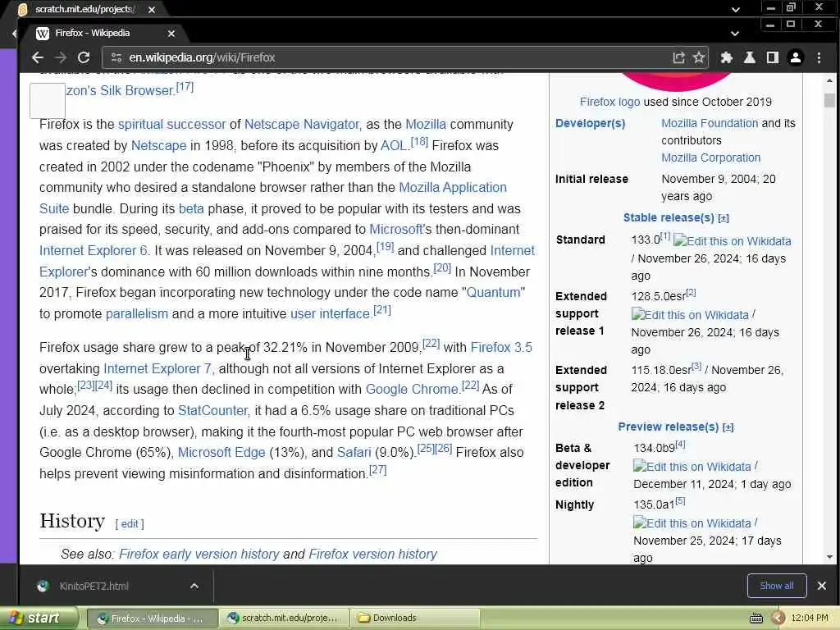Open Chrome three-dot menu
840x630 pixels.
click(x=819, y=58)
